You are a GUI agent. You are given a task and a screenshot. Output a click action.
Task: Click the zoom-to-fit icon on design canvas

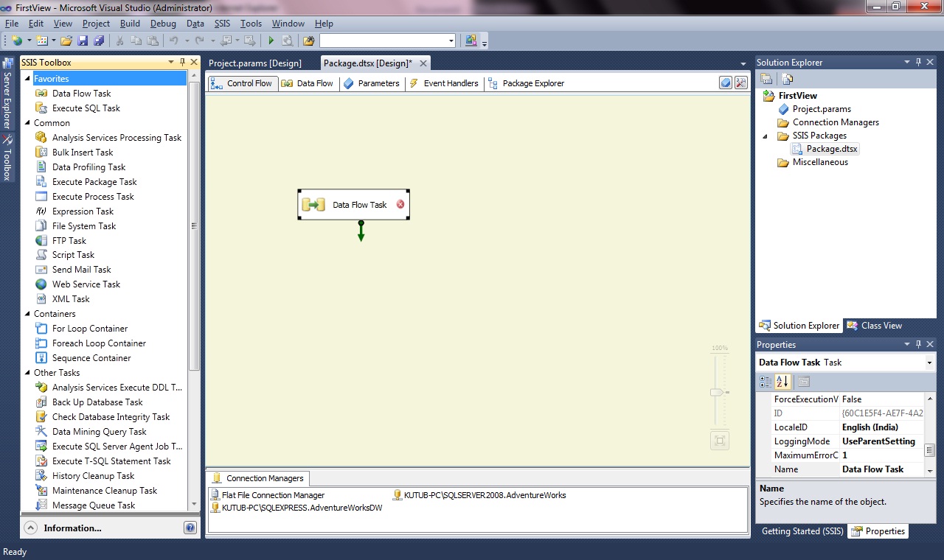coord(720,441)
